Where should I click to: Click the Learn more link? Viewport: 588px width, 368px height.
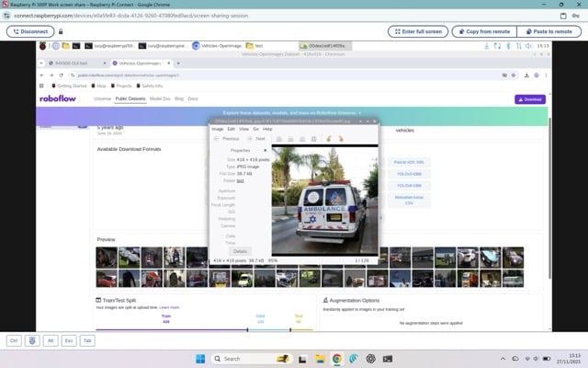click(x=169, y=307)
